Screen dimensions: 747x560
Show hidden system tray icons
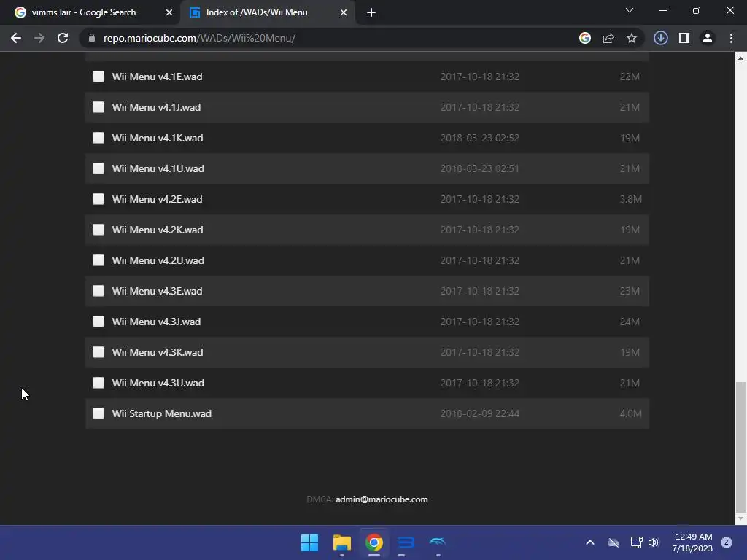589,542
